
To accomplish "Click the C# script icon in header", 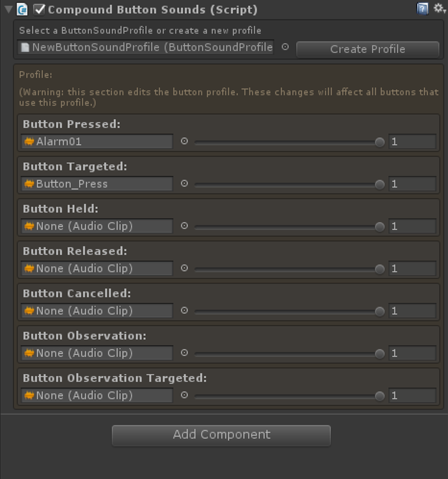I will pyautogui.click(x=22, y=9).
